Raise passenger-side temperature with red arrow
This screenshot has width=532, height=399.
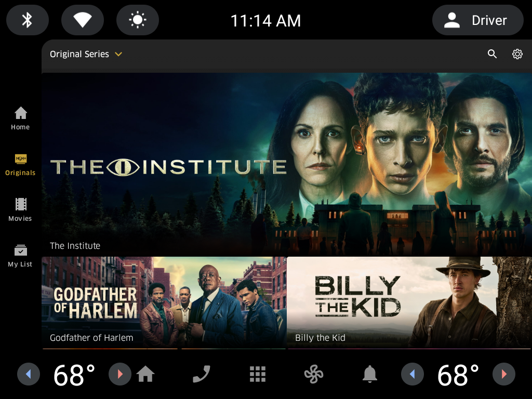(x=504, y=374)
